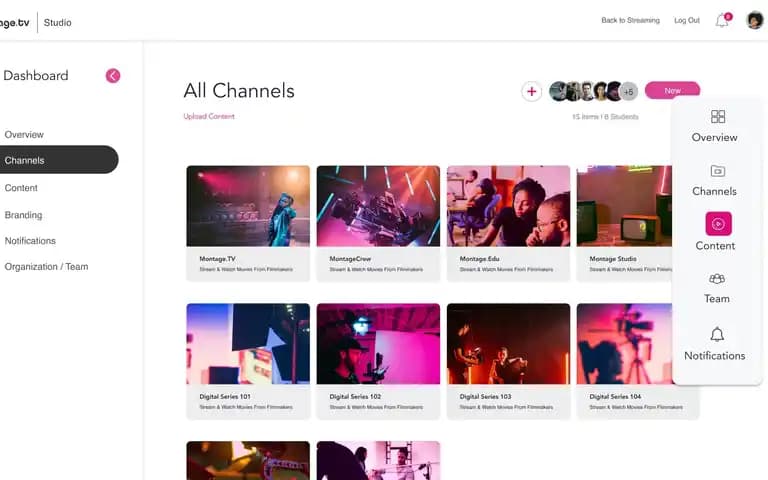Click the Upload Content link
The width and height of the screenshot is (768, 480).
pyautogui.click(x=209, y=116)
